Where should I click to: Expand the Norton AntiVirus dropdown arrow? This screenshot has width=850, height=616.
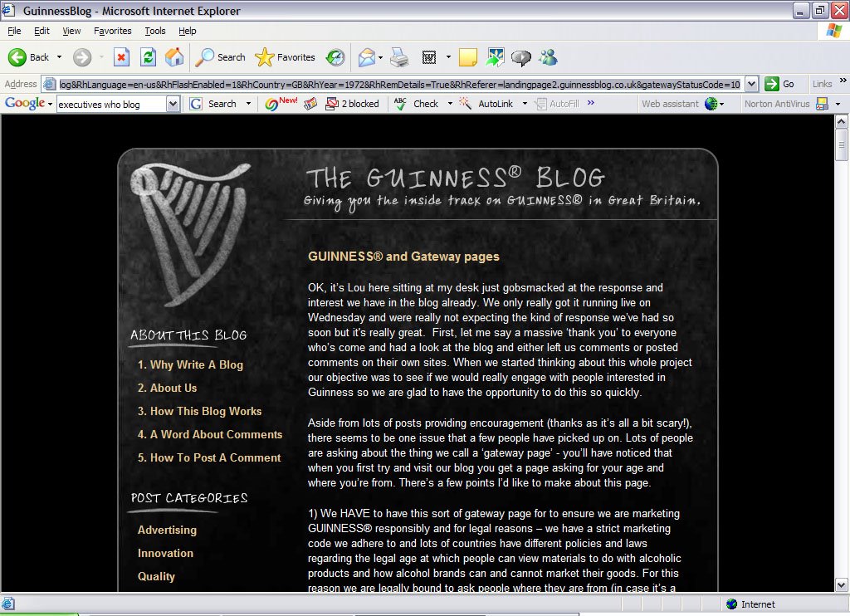tap(838, 104)
